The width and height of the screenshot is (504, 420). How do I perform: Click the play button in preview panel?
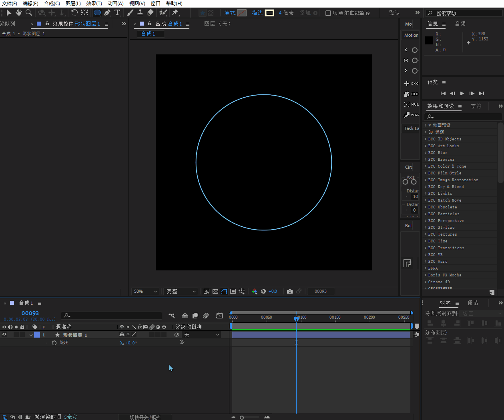click(462, 93)
